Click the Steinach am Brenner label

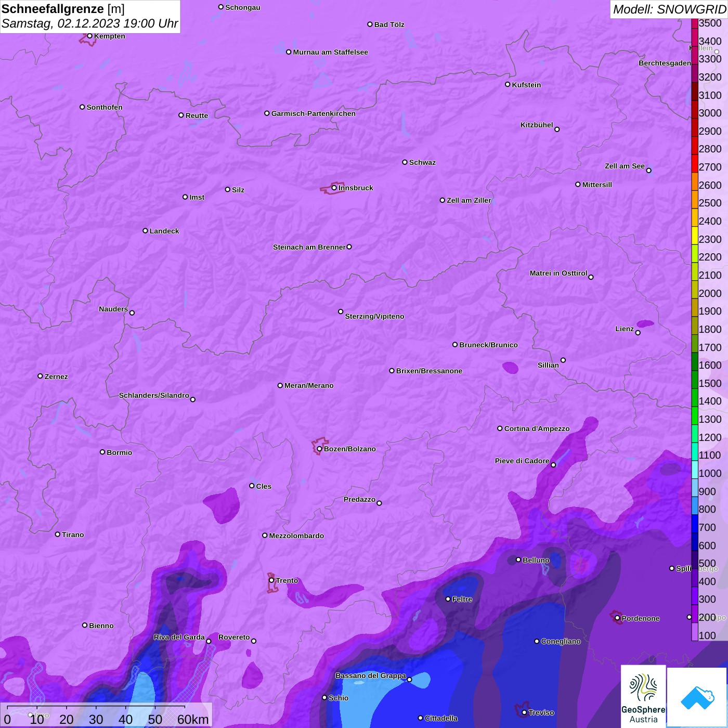309,247
